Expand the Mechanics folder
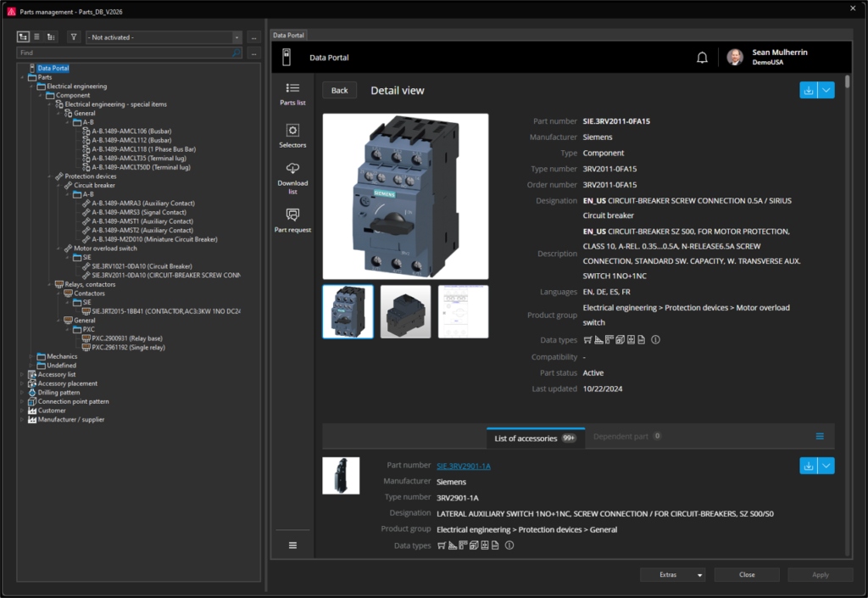 [31, 356]
